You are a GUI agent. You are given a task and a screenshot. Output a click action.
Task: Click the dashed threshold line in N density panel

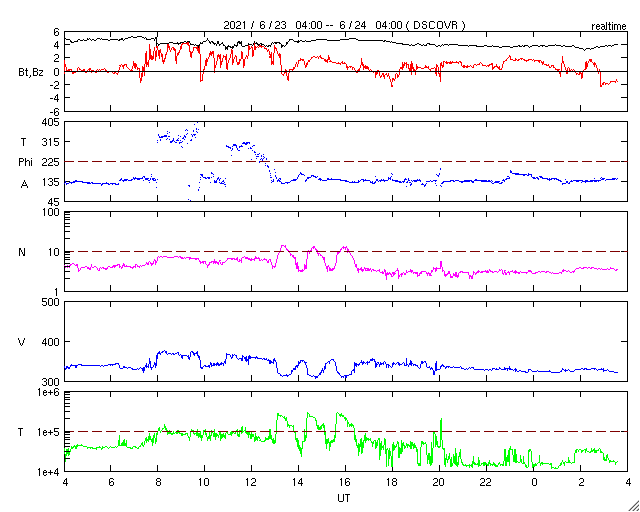(x=346, y=251)
